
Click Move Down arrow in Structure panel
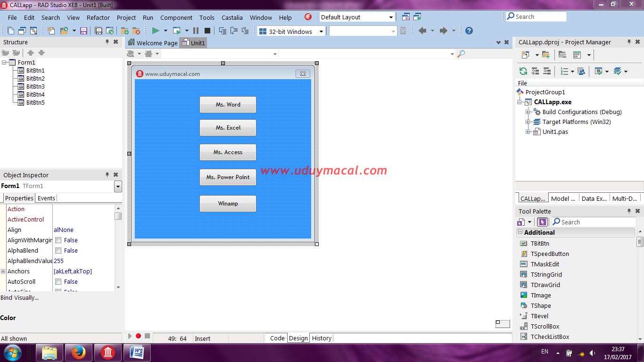41,53
